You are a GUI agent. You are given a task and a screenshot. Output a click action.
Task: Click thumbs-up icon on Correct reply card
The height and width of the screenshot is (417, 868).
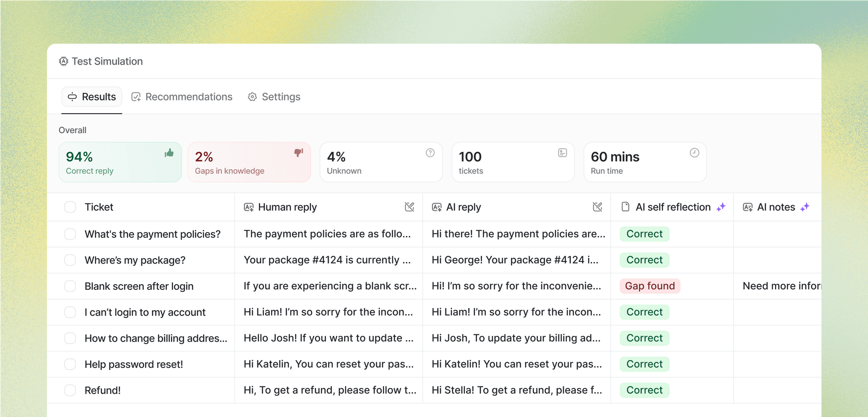(169, 153)
